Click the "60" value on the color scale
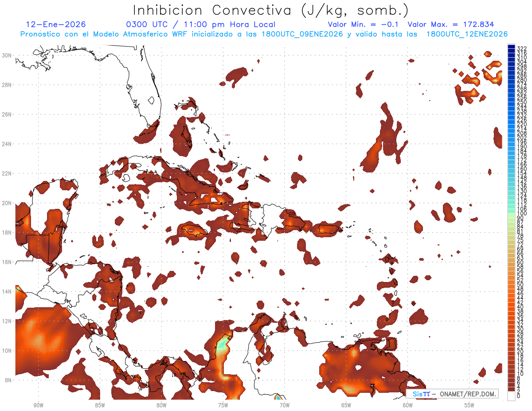Screen dimensions: 532x411 pyautogui.click(x=520, y=262)
